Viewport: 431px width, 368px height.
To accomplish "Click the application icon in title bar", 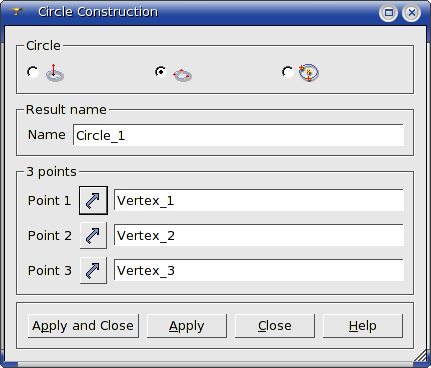I will point(16,12).
